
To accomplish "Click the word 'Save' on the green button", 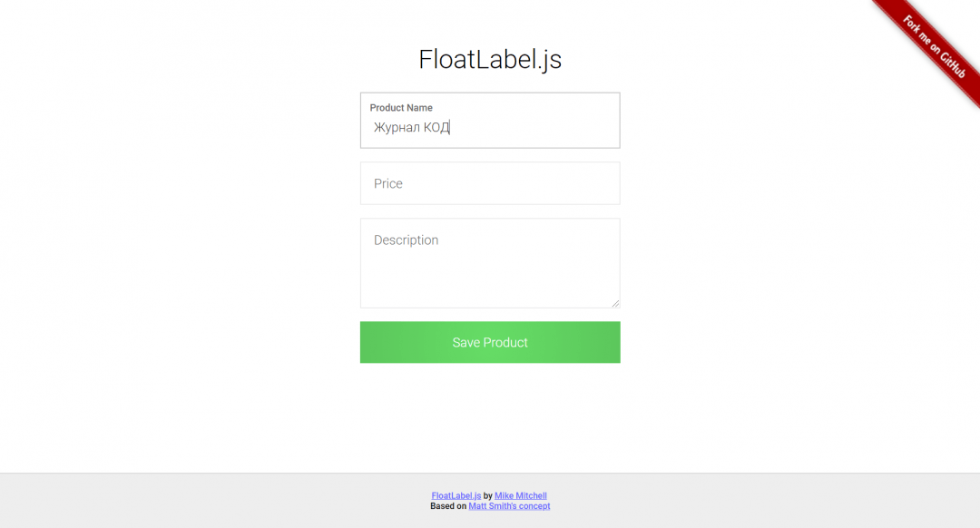I will 466,342.
